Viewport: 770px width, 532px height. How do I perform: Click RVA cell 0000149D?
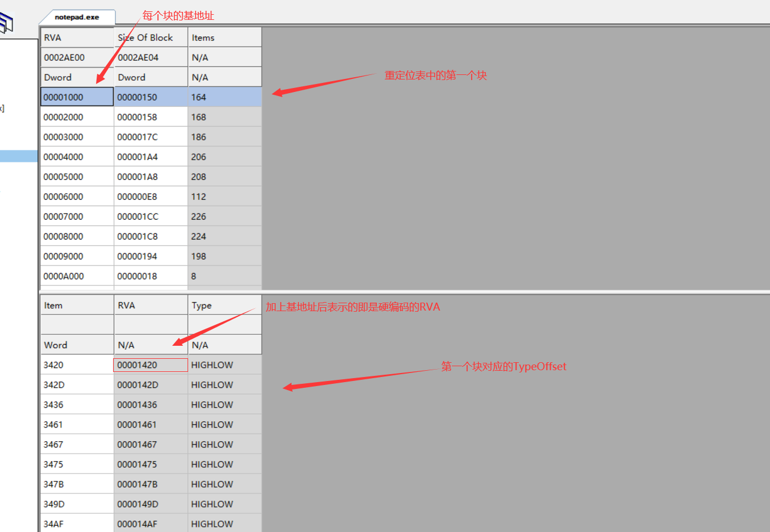151,504
